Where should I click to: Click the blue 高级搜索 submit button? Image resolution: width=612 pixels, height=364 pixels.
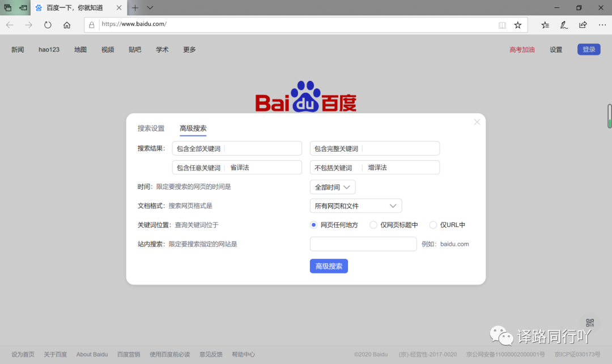pos(329,266)
